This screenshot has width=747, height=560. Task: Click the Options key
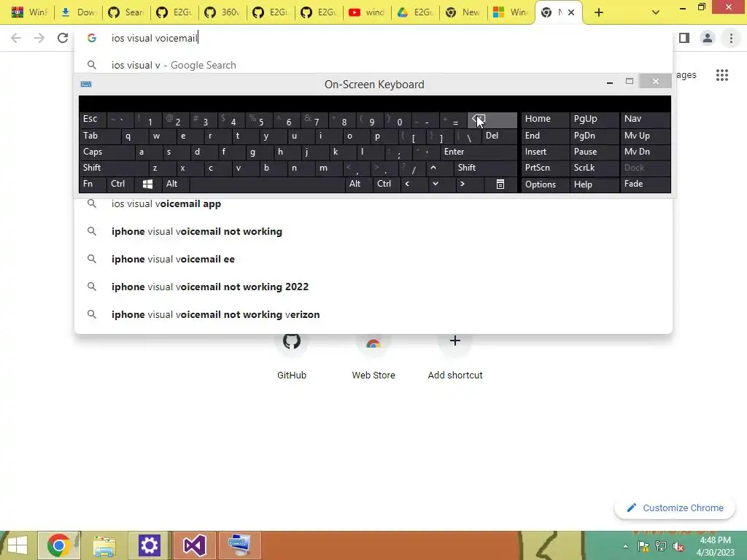pos(545,184)
